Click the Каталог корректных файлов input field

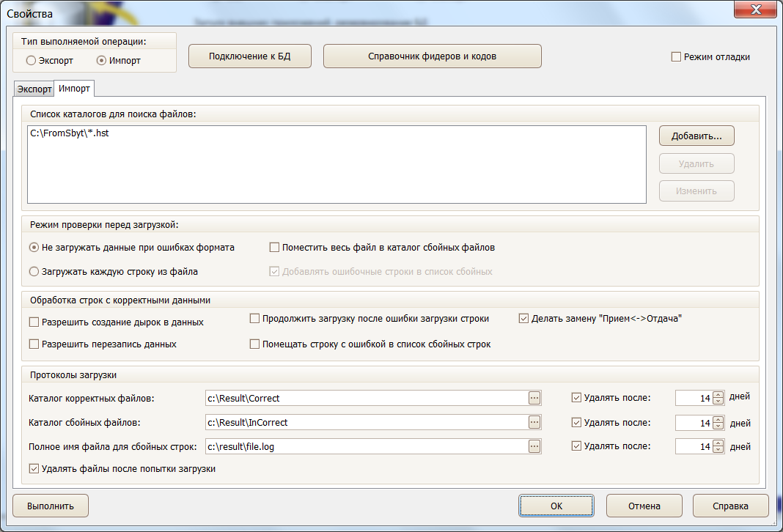click(x=365, y=398)
